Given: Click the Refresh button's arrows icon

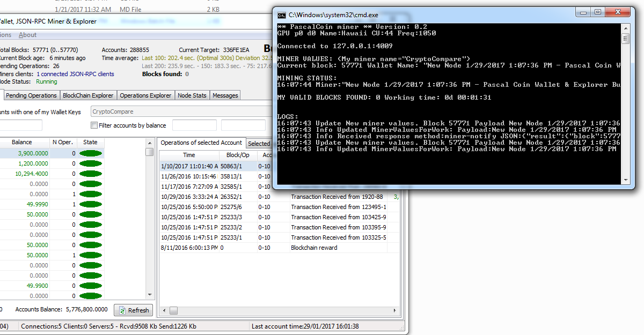Looking at the screenshot, I should point(122,310).
